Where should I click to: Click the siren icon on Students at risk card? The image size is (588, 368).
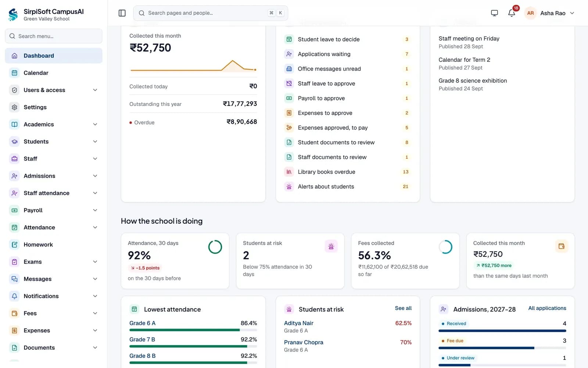(x=331, y=247)
